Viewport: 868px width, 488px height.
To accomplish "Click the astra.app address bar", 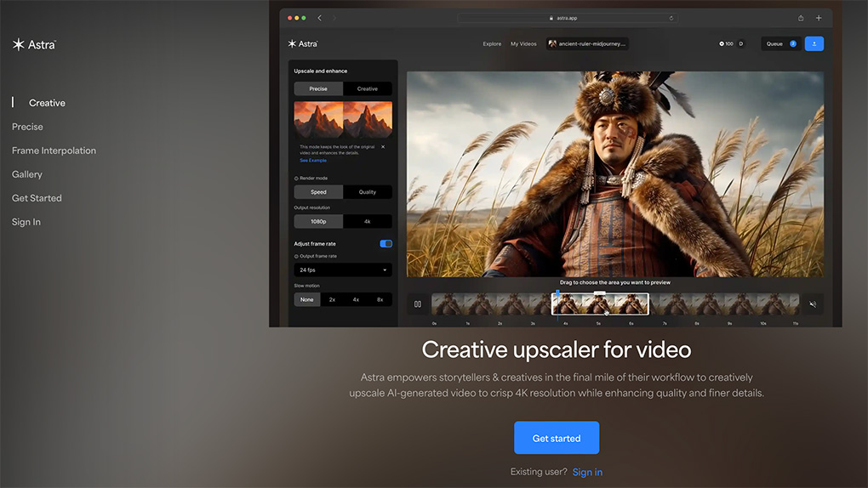I will (x=568, y=18).
